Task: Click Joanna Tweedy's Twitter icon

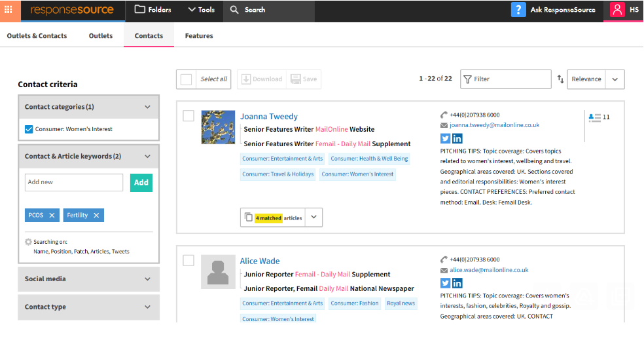Action: point(445,138)
